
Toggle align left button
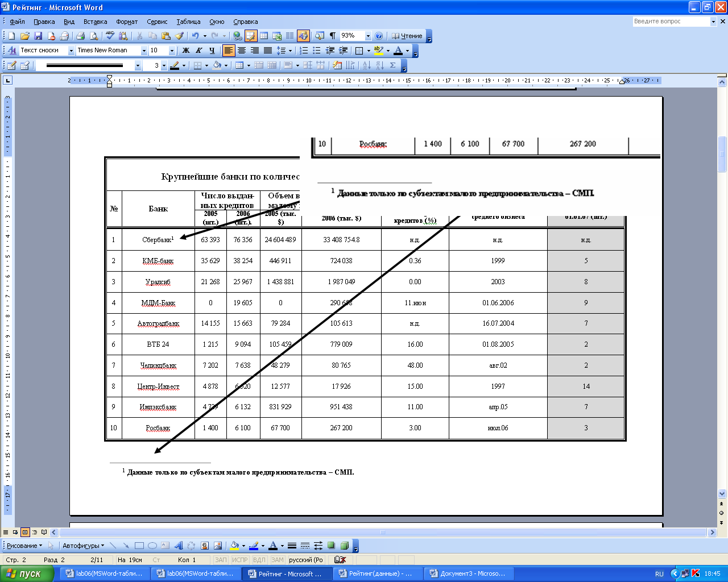229,51
